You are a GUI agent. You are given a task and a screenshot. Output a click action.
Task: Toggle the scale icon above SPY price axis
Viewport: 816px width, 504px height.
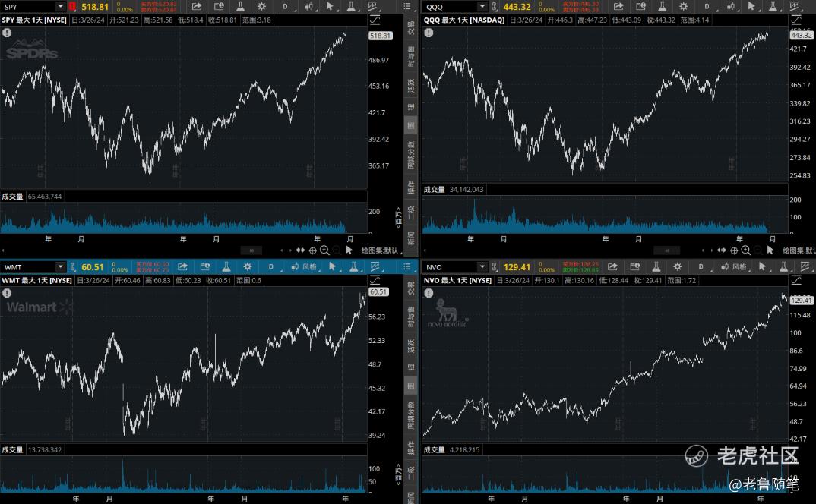coord(375,20)
